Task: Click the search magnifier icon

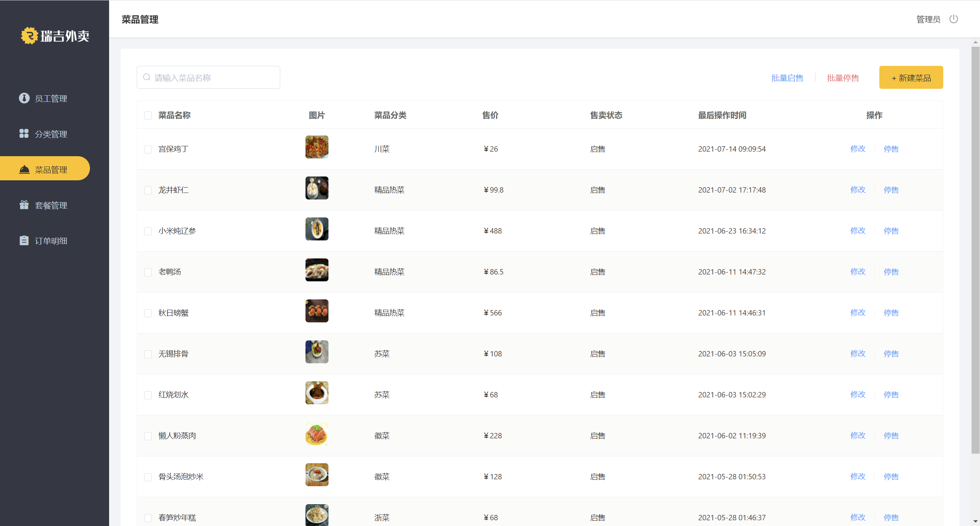Action: [x=147, y=77]
